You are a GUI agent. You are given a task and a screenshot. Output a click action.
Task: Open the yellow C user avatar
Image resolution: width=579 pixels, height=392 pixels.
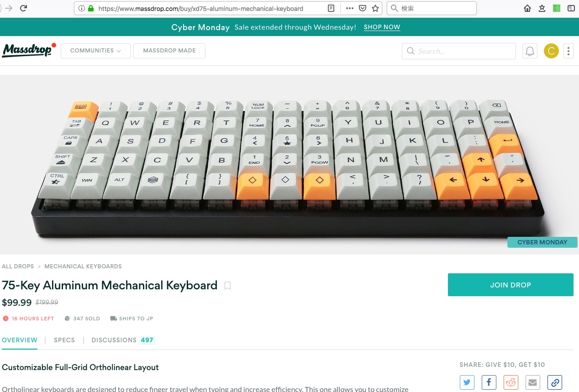coord(551,51)
